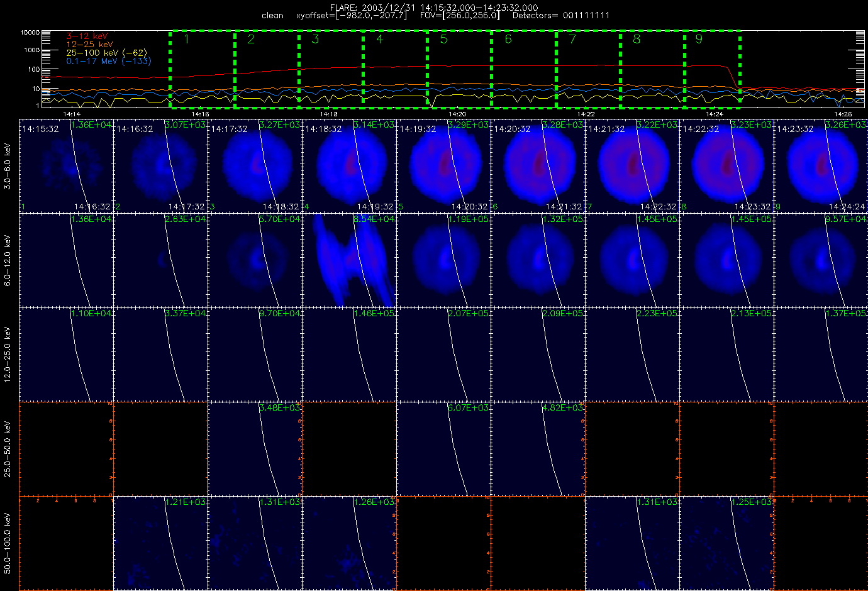Select interval 1 label in light curve
This screenshot has width=868, height=591.
(186, 39)
